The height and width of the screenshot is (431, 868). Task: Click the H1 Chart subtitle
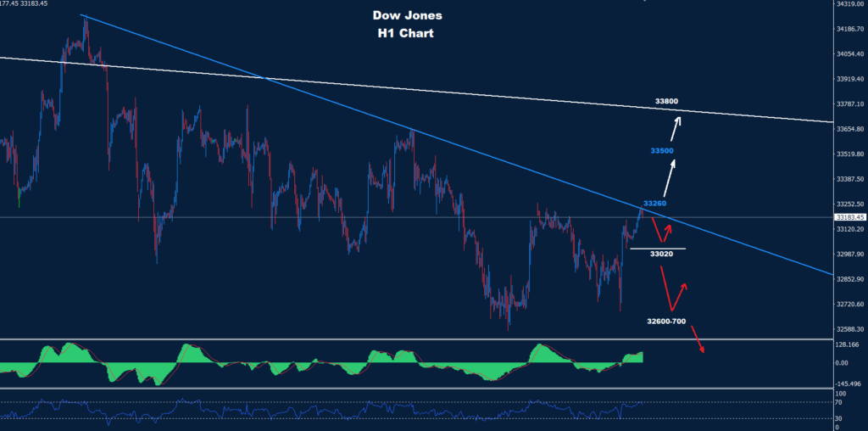point(405,33)
